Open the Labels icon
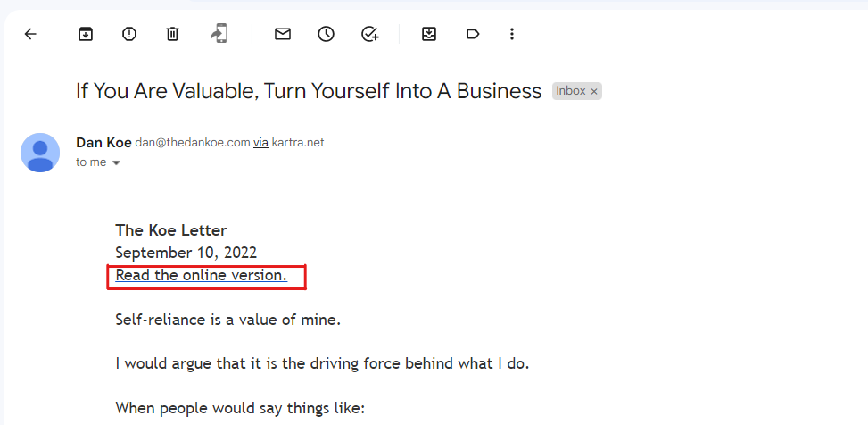Image resolution: width=868 pixels, height=425 pixels. pos(472,34)
